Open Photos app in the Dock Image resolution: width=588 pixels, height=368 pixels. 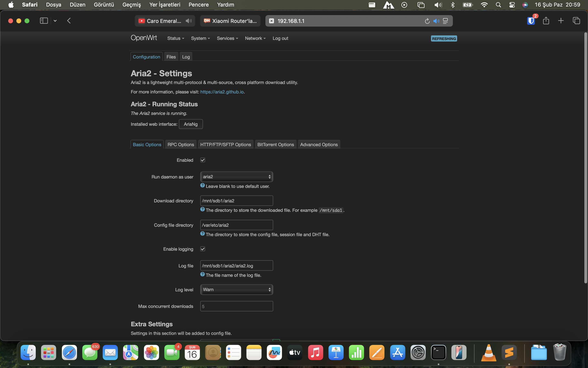[151, 352]
